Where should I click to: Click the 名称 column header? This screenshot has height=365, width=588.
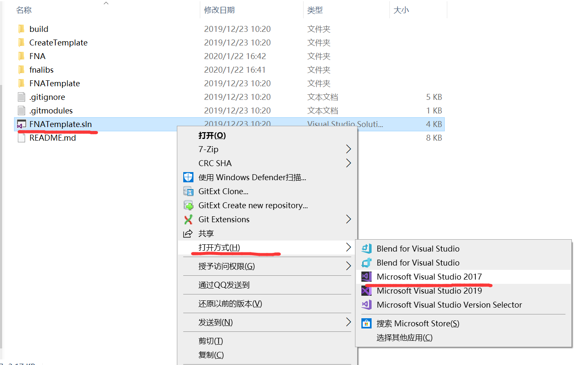click(24, 10)
